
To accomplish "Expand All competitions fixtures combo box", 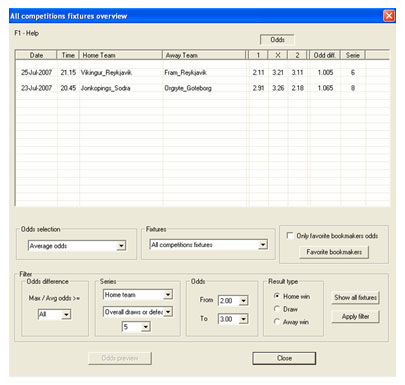I will coord(263,245).
